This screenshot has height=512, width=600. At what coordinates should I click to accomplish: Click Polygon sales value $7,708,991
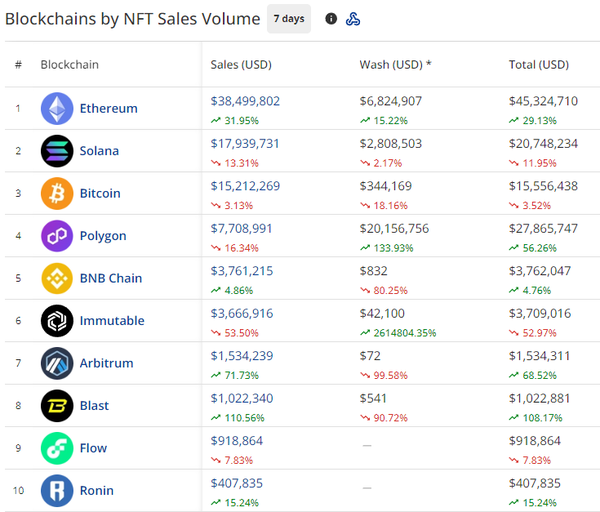(241, 228)
